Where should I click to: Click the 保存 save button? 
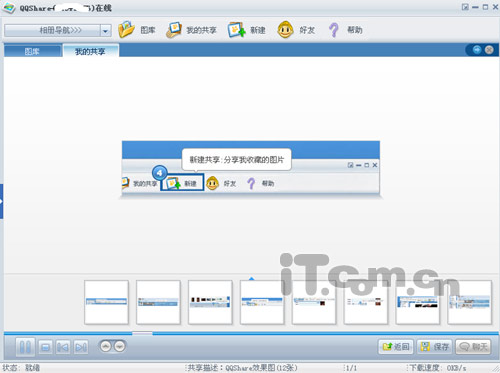435,347
